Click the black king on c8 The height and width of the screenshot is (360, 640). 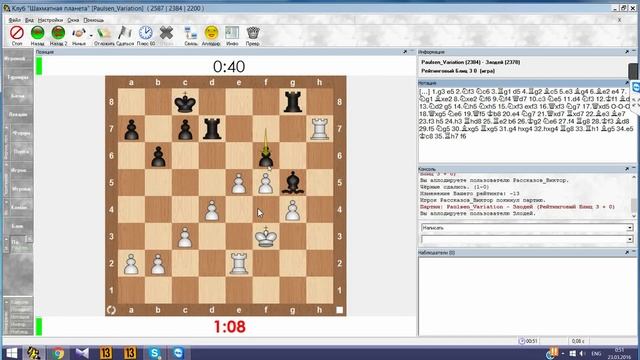(185, 102)
